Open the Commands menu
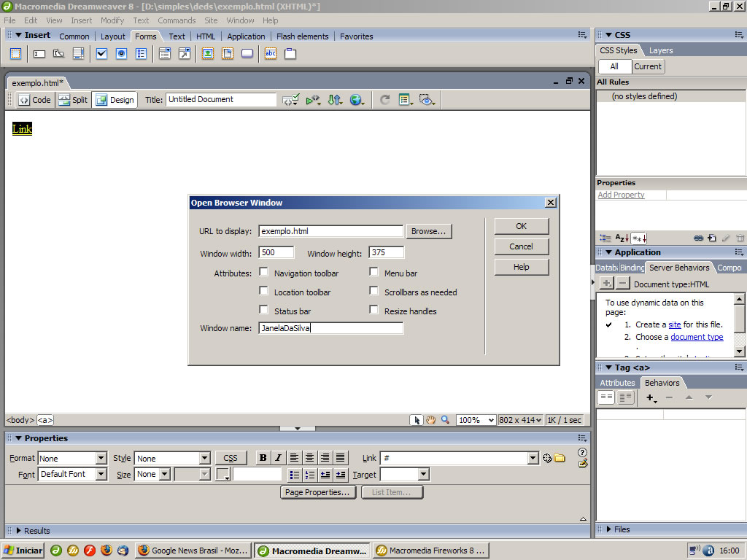 (x=177, y=20)
